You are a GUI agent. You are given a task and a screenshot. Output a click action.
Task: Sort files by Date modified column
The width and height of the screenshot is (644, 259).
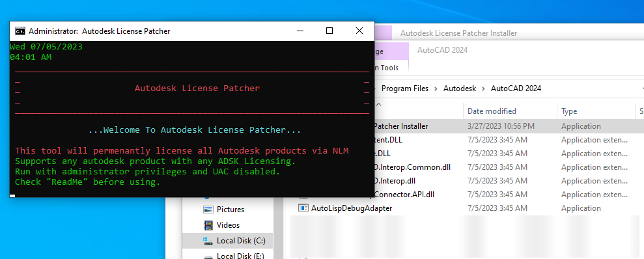tap(492, 111)
